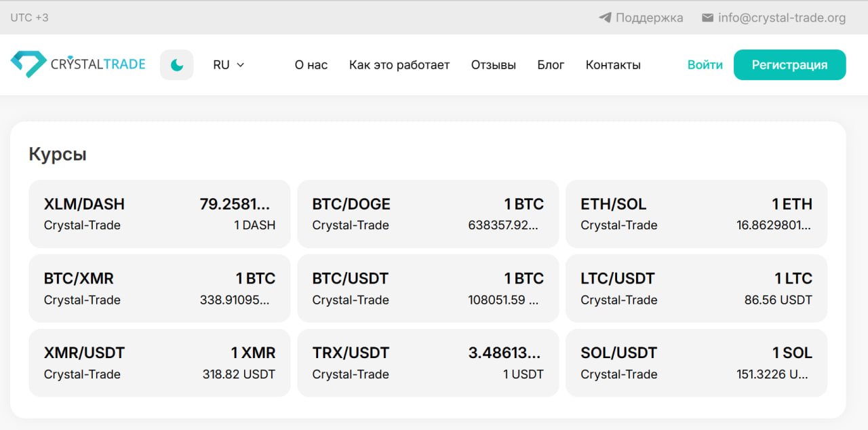Screen dimensions: 868x430
Task: Select the ETH/SOL rate card
Action: point(696,214)
